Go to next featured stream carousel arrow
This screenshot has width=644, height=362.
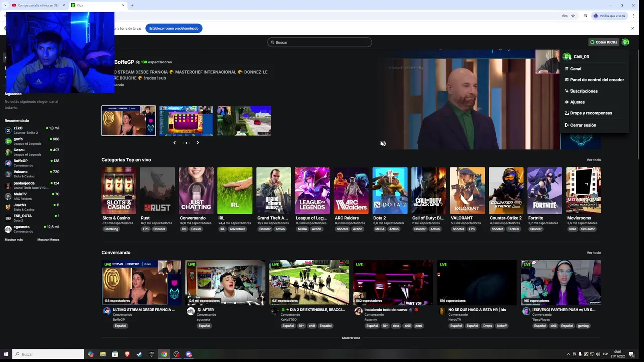[x=198, y=143]
